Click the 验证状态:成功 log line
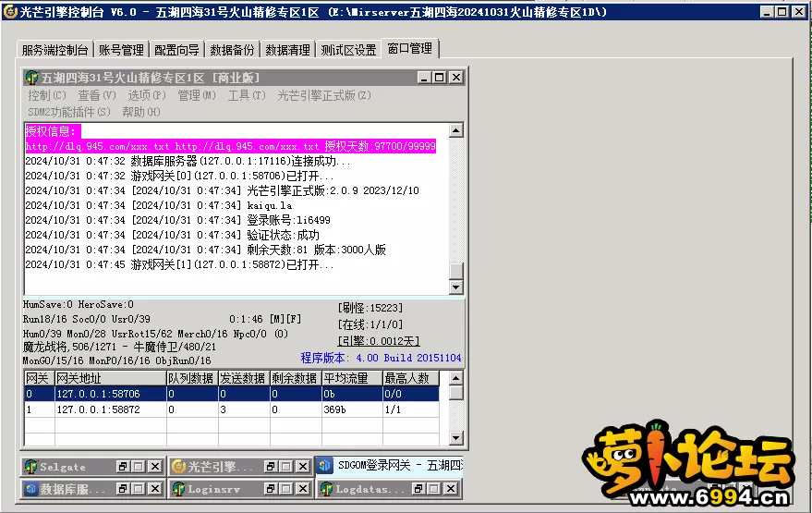 click(x=173, y=236)
